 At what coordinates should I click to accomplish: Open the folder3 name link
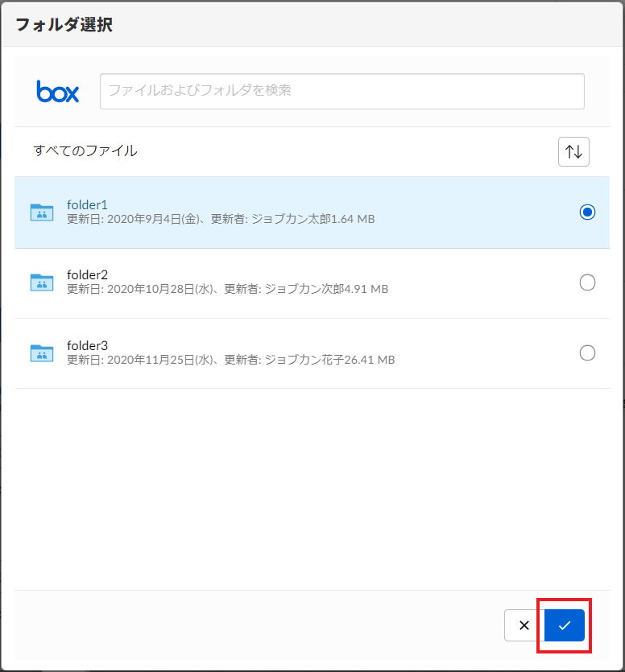coord(87,345)
